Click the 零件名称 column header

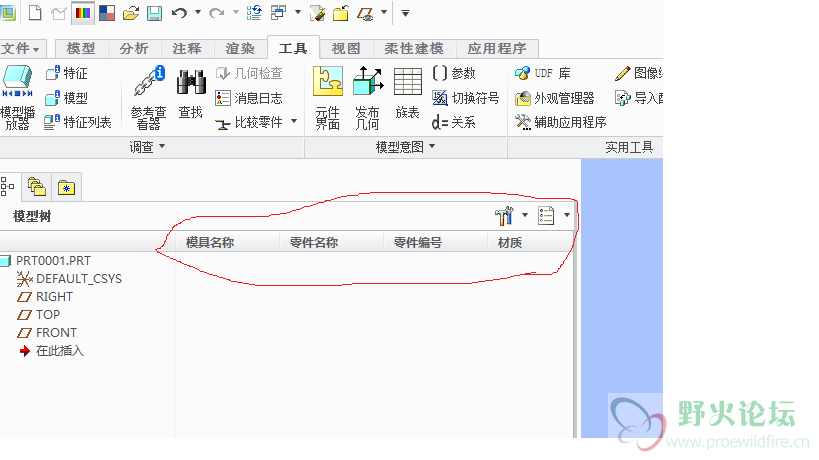click(332, 242)
